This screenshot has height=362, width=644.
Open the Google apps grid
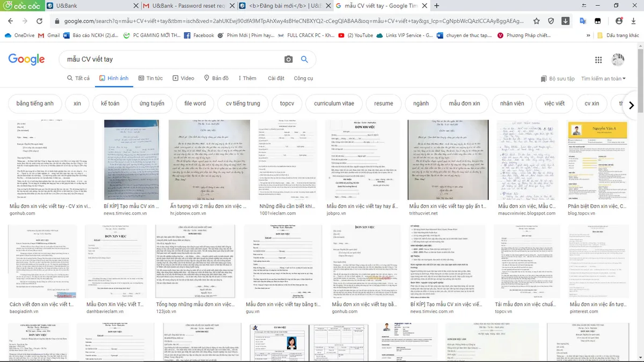(x=598, y=60)
